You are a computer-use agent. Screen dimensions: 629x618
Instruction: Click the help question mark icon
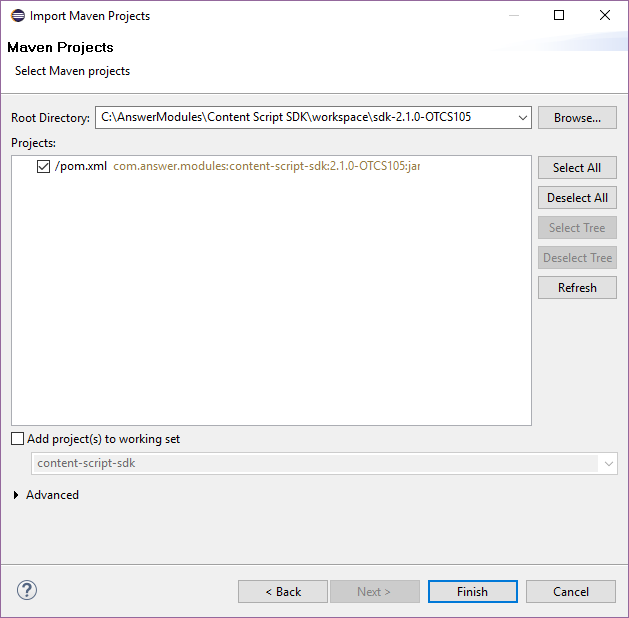click(27, 590)
